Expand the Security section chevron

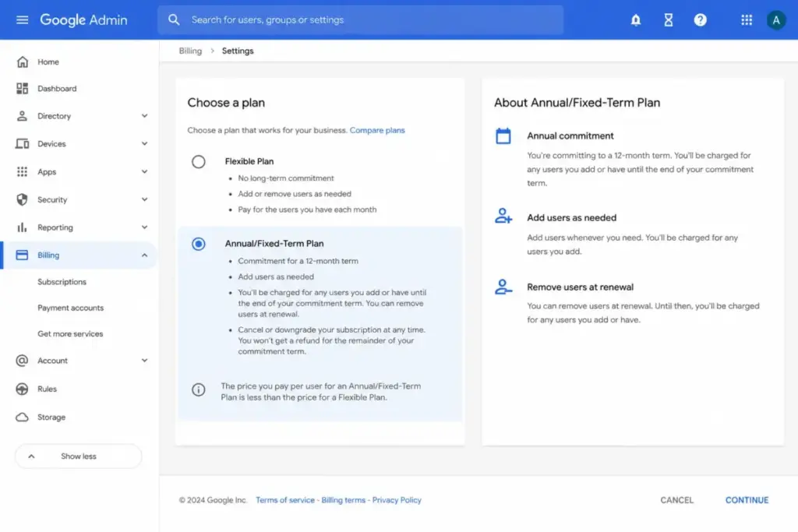pos(144,199)
